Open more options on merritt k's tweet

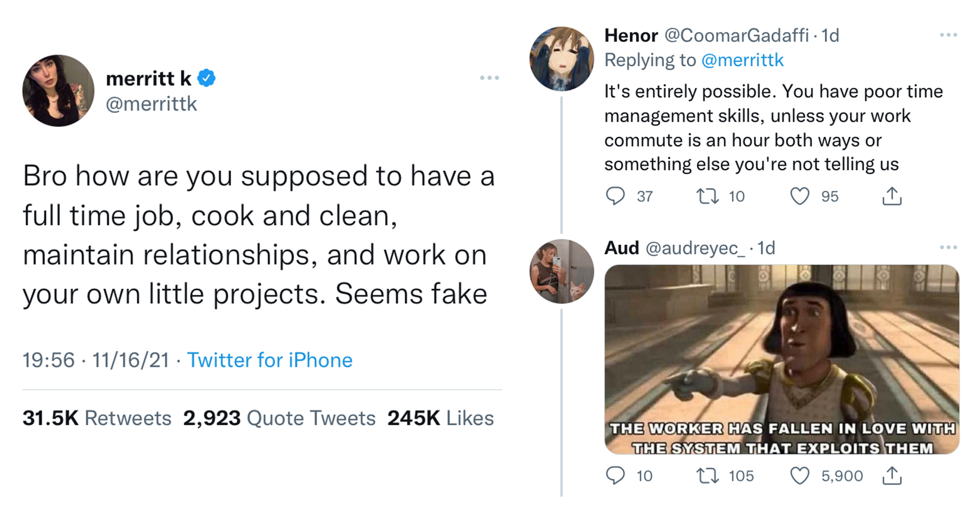489,78
